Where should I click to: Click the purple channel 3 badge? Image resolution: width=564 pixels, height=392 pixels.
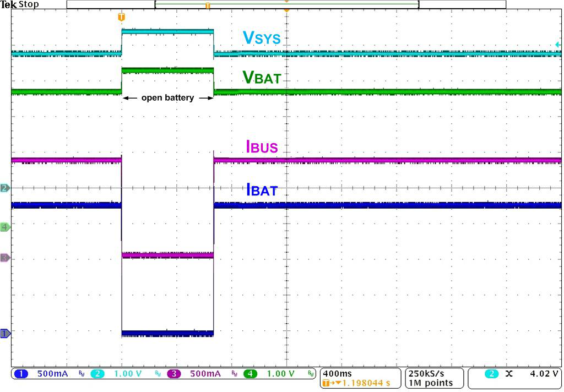coord(173,374)
